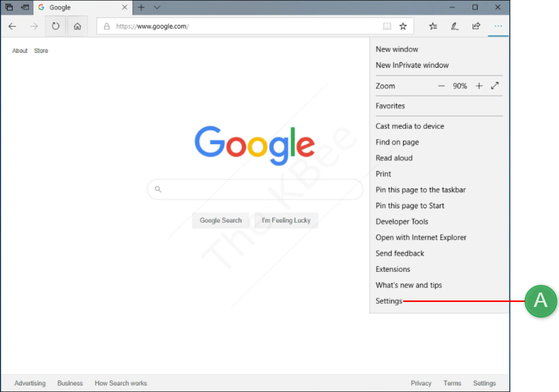Click I'm Feeling Lucky button
The height and width of the screenshot is (392, 559).
286,220
